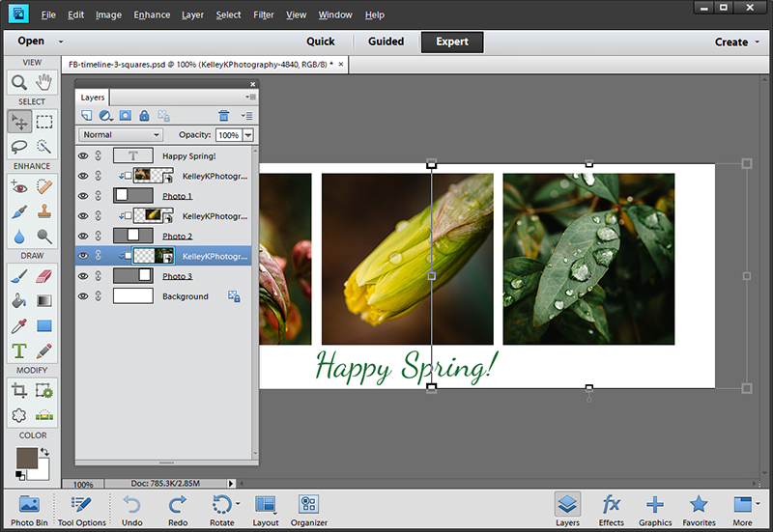The height and width of the screenshot is (532, 773).
Task: Select the Sponge tool
Action: (x=44, y=237)
